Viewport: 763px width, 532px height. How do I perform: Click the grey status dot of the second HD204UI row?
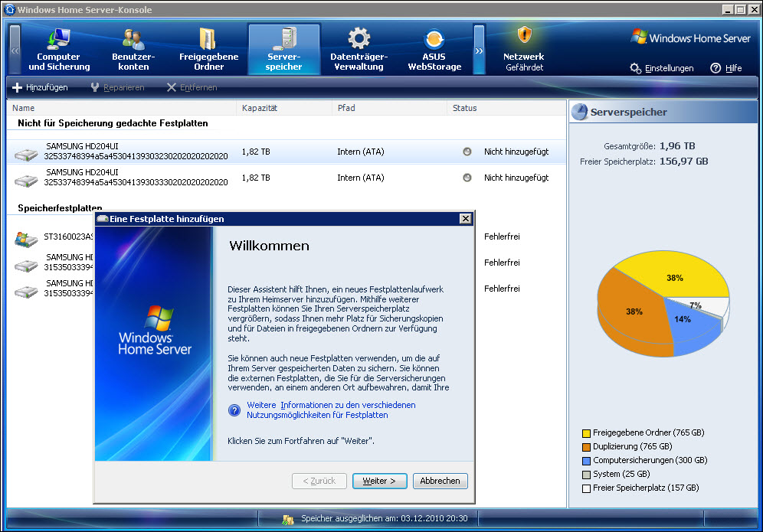(x=467, y=178)
